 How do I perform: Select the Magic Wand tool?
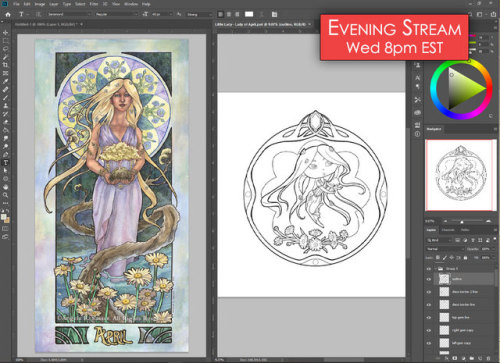pyautogui.click(x=5, y=57)
